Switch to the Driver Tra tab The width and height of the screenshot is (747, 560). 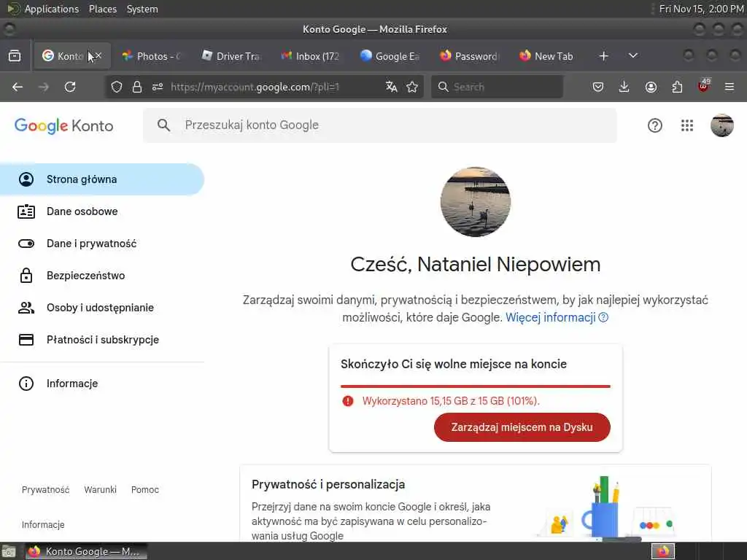click(x=231, y=56)
